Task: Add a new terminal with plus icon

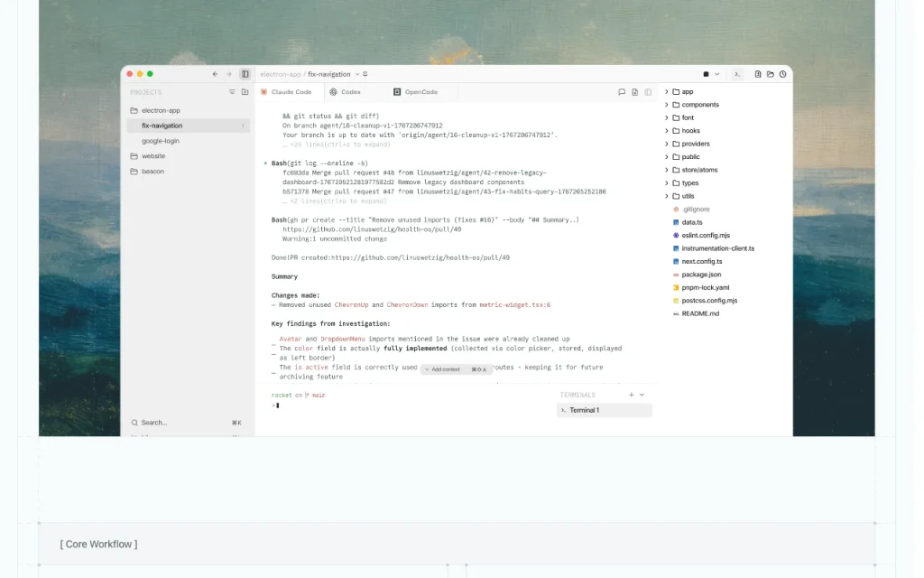Action: pyautogui.click(x=631, y=396)
